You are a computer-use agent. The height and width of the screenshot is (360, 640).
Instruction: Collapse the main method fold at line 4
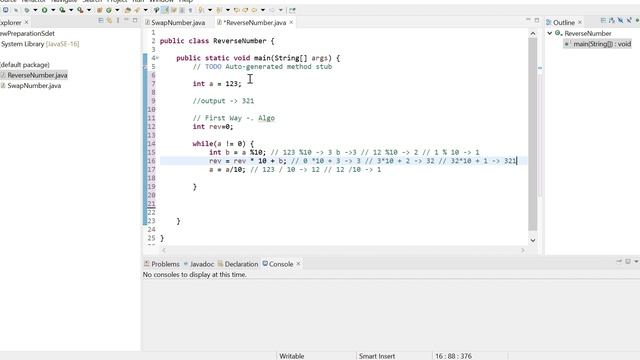158,58
